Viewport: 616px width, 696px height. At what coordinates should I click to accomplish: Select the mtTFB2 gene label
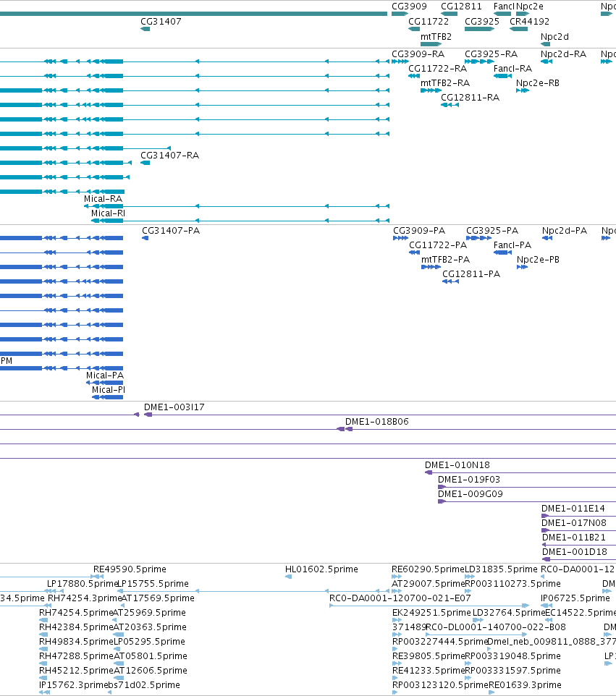click(436, 36)
